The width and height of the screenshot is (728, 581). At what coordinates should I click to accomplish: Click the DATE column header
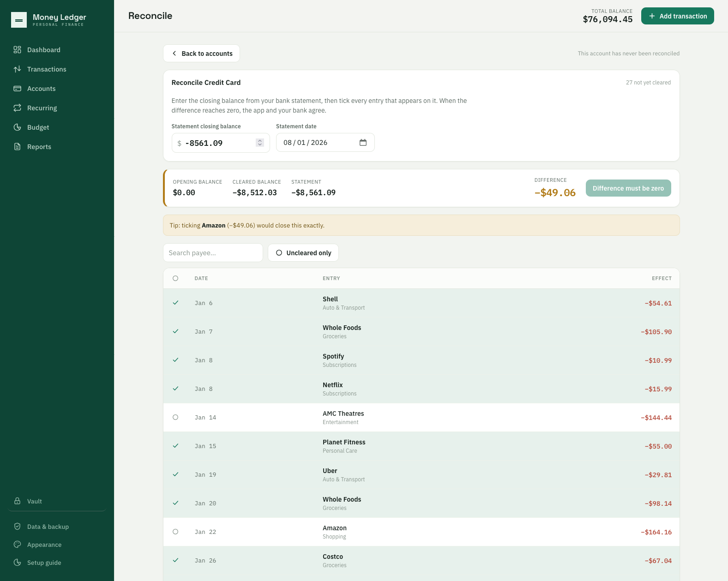(201, 278)
